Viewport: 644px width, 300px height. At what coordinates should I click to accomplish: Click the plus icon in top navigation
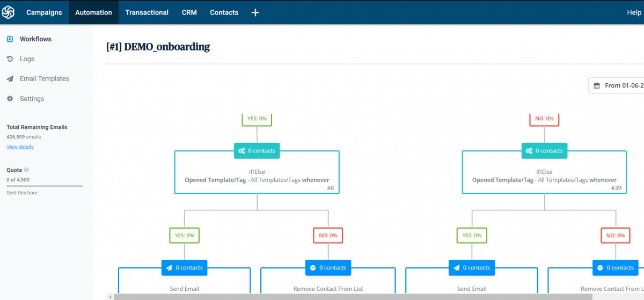(x=255, y=12)
